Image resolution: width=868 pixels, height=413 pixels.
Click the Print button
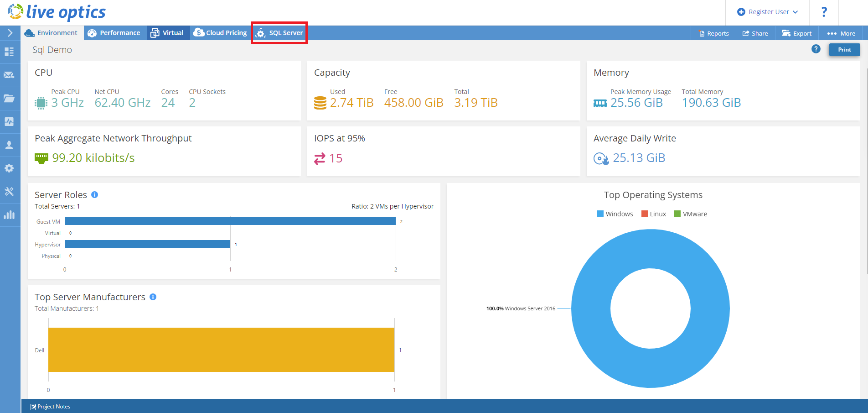click(844, 50)
